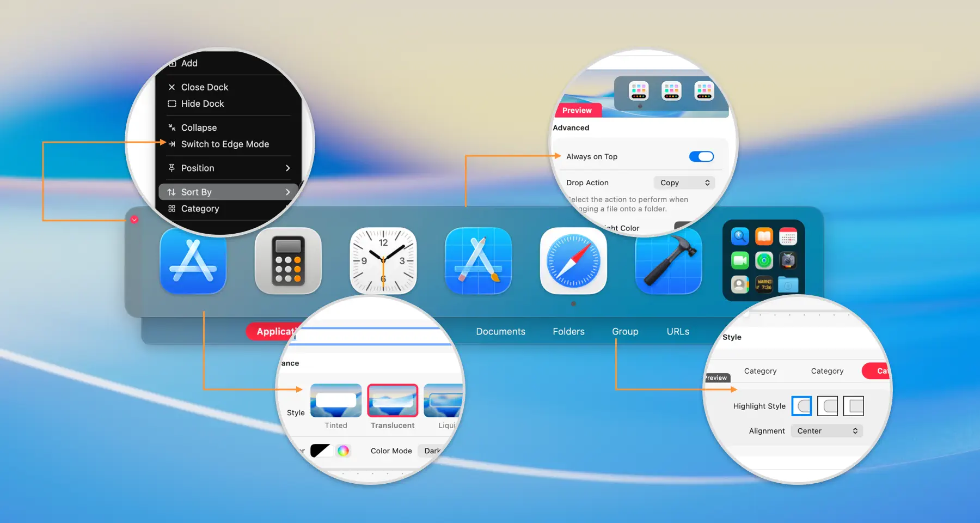
Task: Open Calendar in the group folder
Action: [x=788, y=236]
